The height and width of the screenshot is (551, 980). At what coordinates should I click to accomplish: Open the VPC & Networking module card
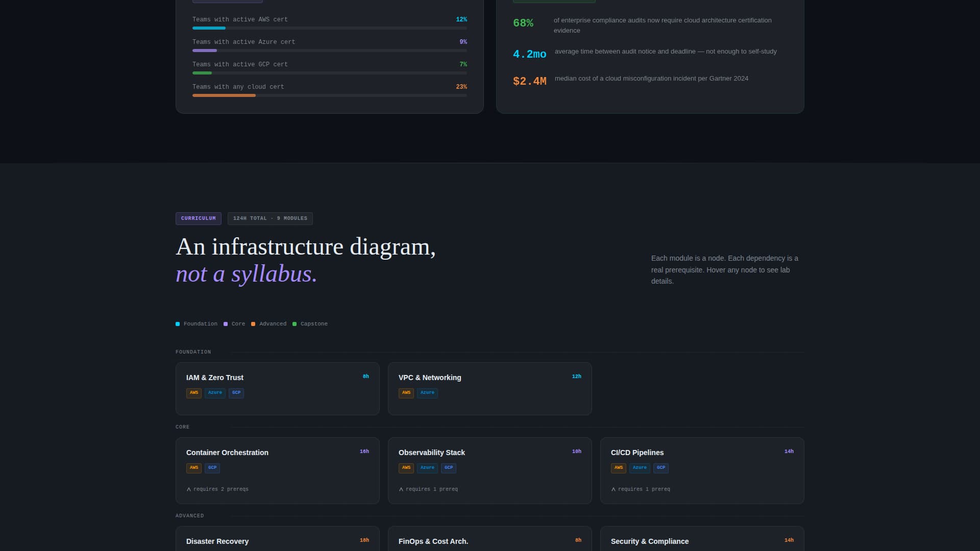(490, 389)
